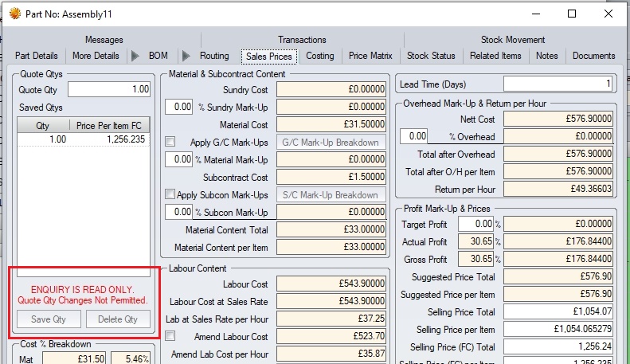Open the G/C Mark-Up Breakdown button
Viewport: 630px width, 364px height.
pyautogui.click(x=331, y=143)
